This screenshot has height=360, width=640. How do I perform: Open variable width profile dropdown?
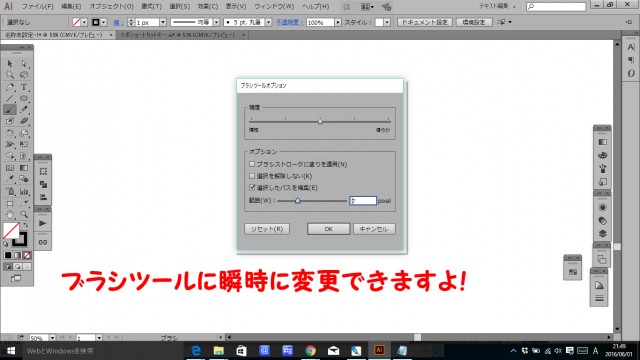click(216, 22)
